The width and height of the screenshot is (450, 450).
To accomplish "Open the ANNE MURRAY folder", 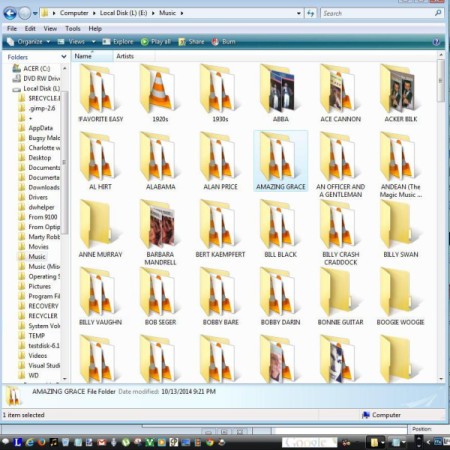I will 100,229.
